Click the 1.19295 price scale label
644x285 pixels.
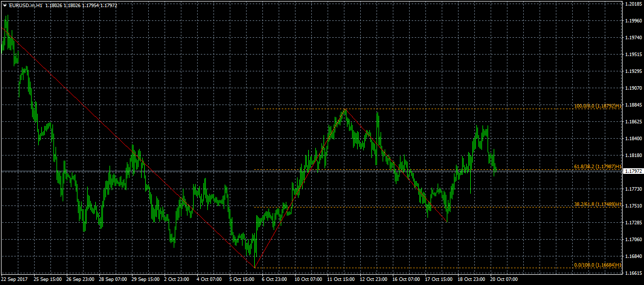(x=633, y=71)
